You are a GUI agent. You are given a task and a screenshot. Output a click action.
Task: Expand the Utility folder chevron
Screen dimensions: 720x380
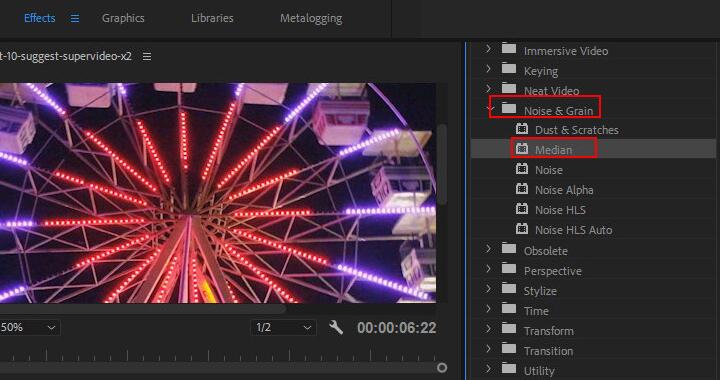(488, 369)
